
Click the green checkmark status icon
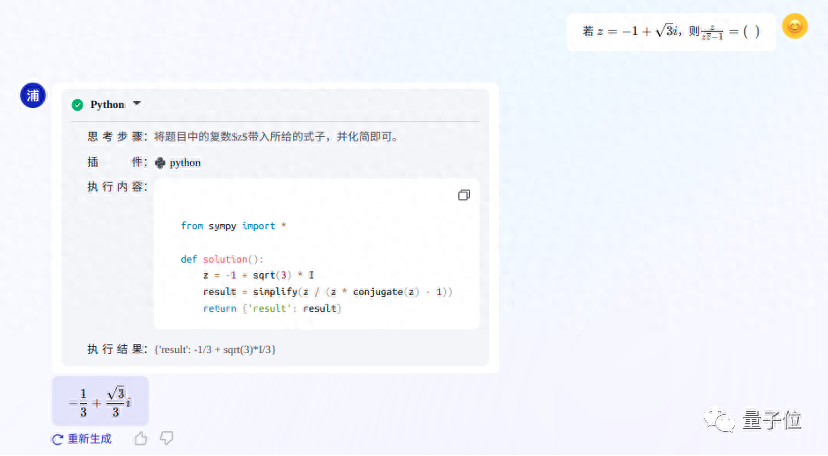pos(77,104)
